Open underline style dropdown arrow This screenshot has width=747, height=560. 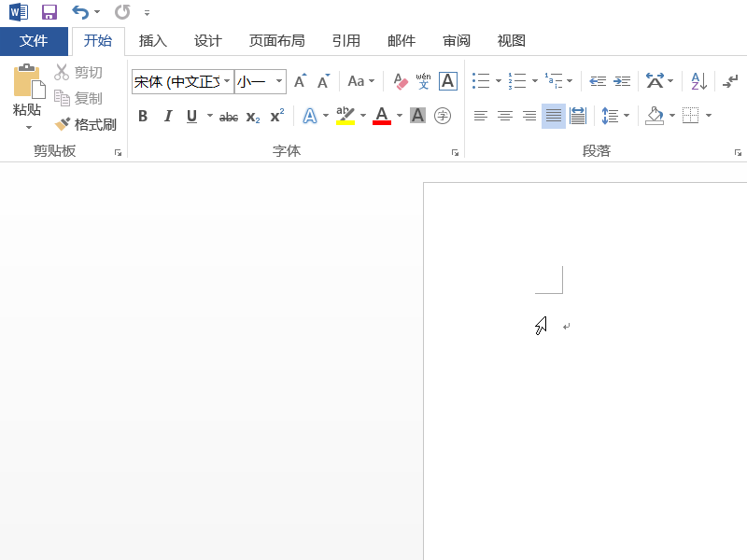pyautogui.click(x=209, y=116)
